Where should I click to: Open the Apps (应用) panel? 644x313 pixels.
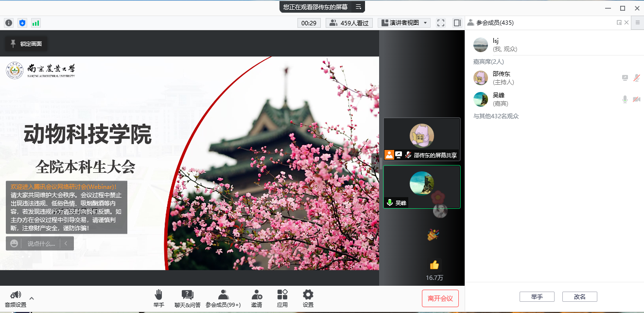(282, 298)
